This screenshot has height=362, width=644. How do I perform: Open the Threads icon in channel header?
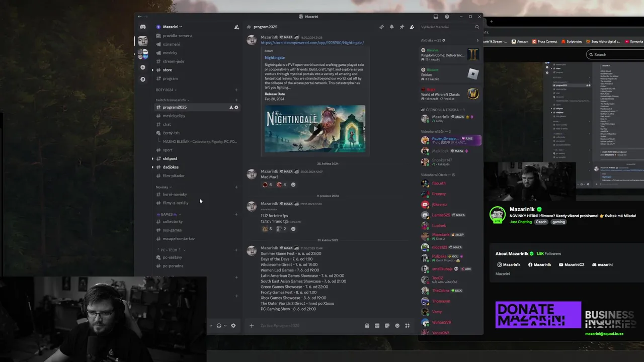point(381,27)
